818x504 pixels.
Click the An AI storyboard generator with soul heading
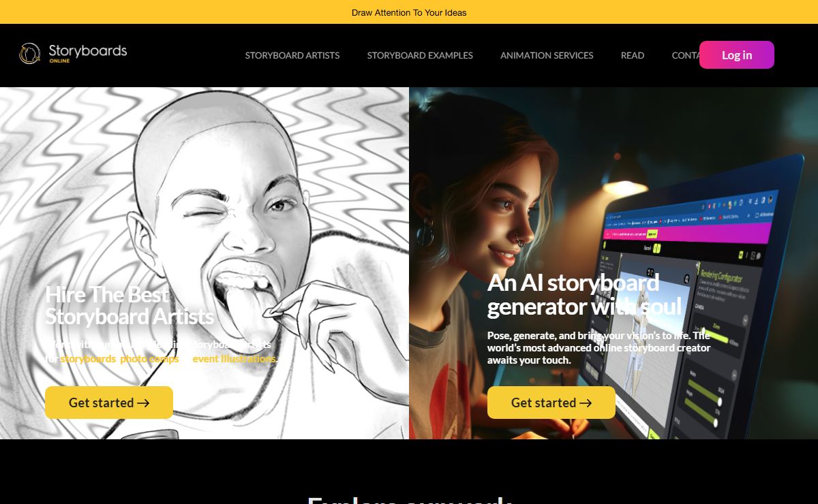point(584,294)
